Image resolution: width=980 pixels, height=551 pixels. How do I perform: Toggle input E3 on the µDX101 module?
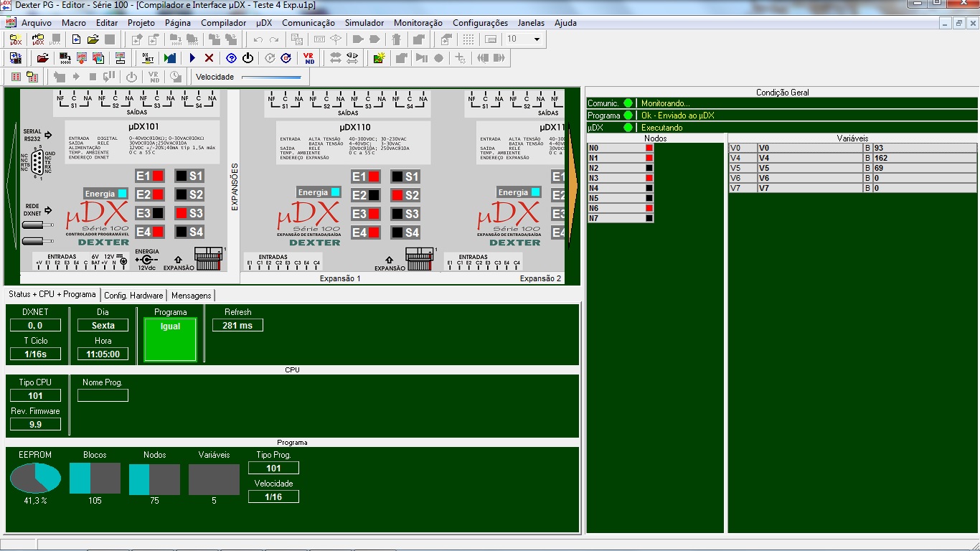point(158,213)
